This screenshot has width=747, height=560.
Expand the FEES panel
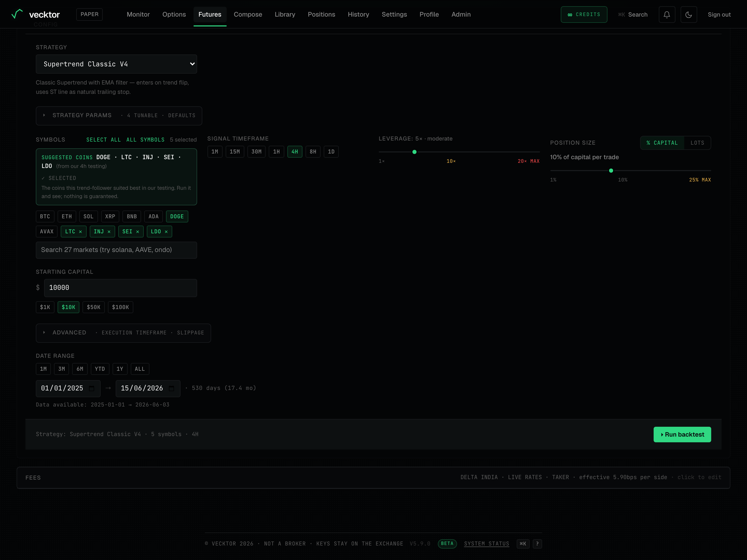373,478
